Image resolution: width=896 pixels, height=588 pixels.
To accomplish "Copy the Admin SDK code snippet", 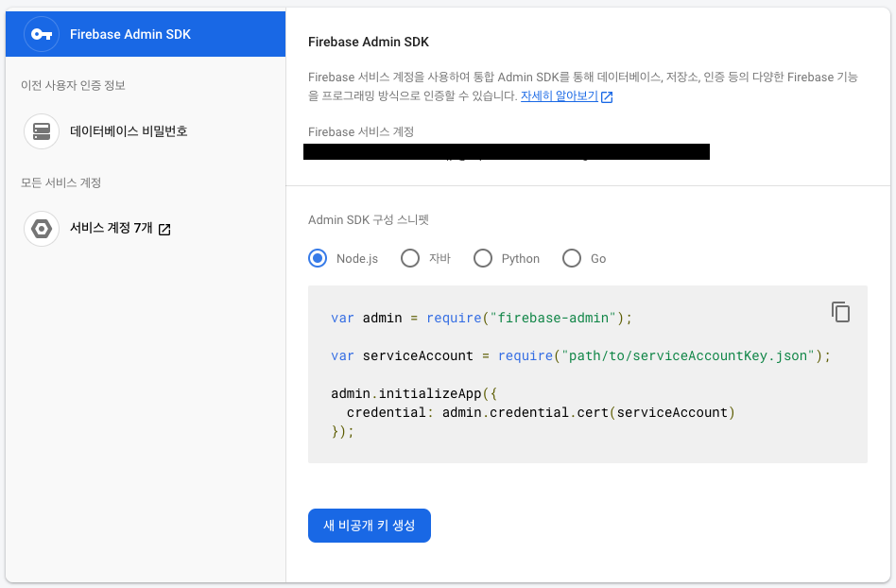I will tap(840, 312).
